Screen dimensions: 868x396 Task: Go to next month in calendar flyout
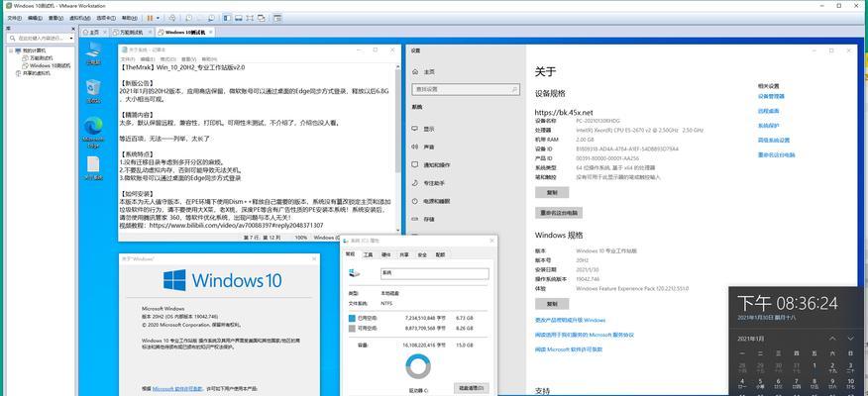pyautogui.click(x=851, y=339)
